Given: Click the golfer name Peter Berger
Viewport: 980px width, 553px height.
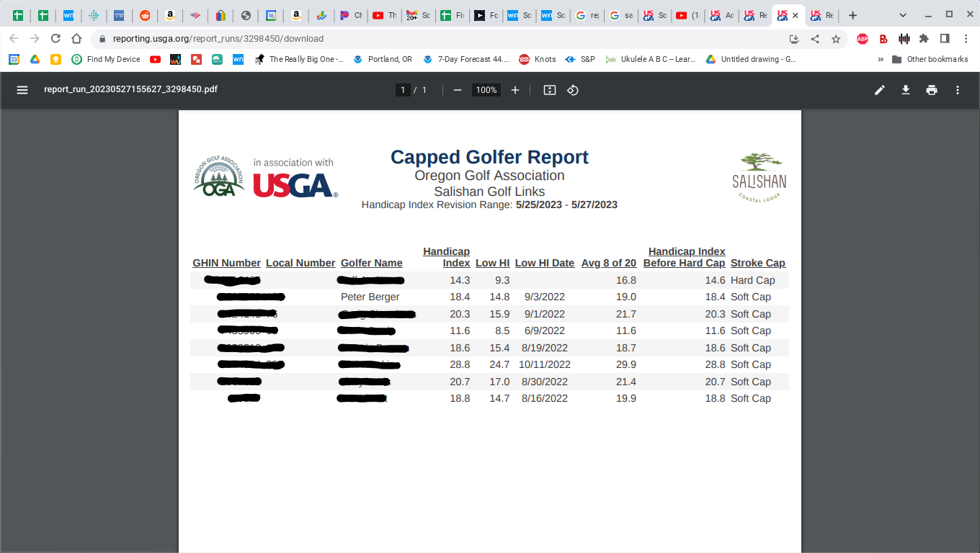Looking at the screenshot, I should tap(370, 297).
